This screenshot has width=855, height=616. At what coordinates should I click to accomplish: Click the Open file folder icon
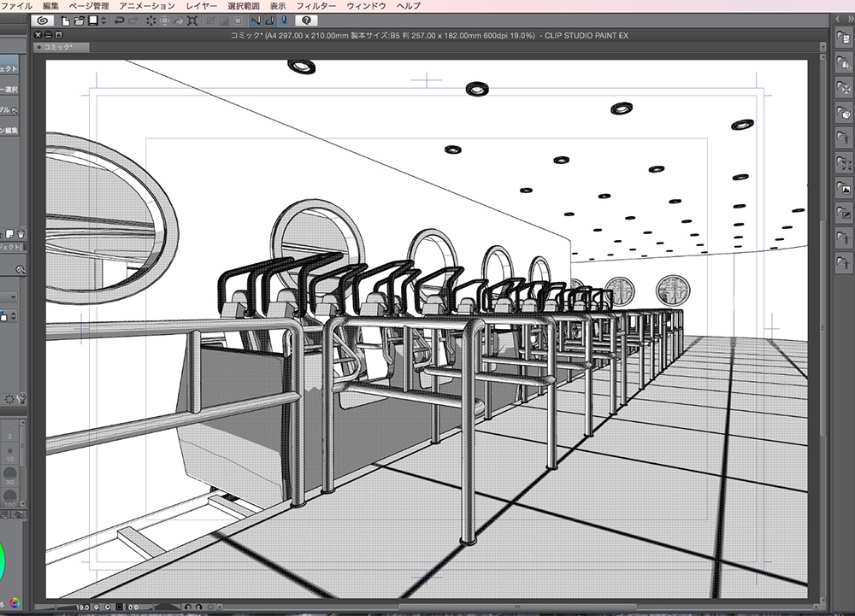(79, 21)
